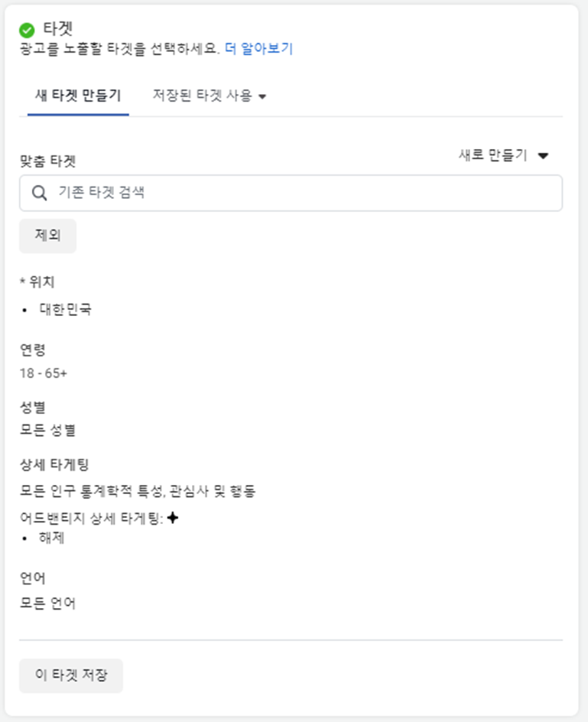Select the 대한민국 location entry
588x722 pixels.
[x=66, y=309]
